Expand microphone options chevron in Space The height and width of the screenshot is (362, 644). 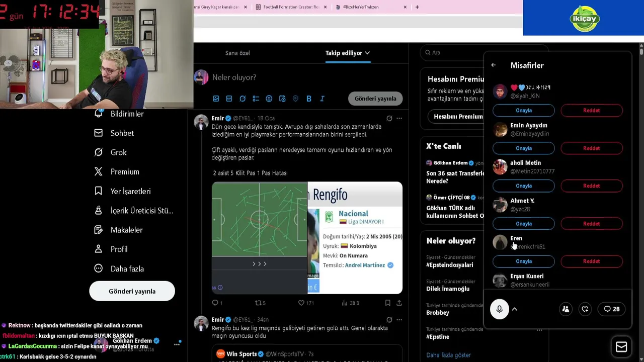[x=515, y=309]
